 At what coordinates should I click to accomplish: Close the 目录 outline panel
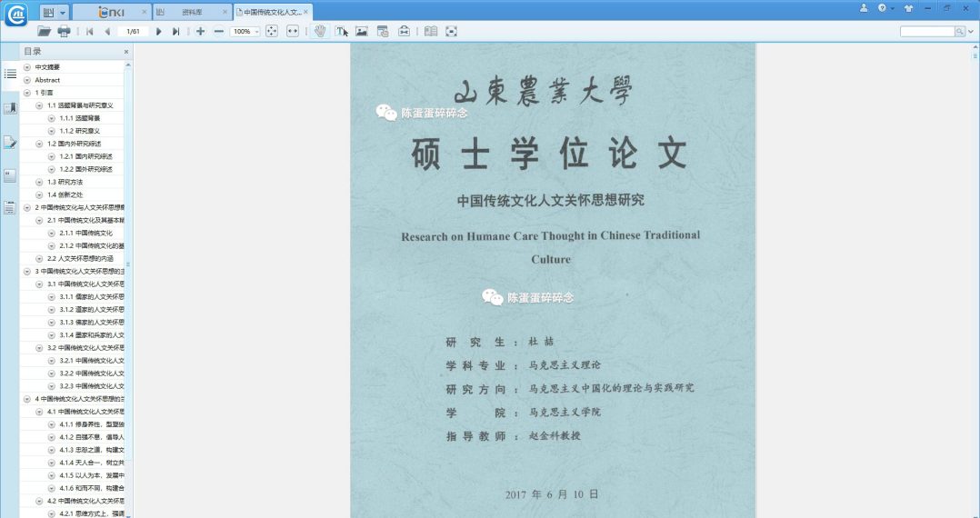126,52
